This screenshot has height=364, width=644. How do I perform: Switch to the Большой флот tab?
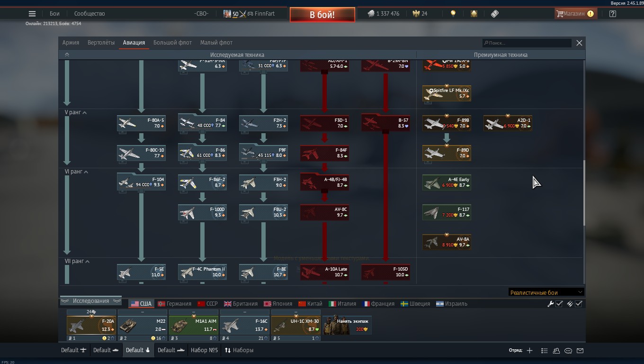coord(172,43)
